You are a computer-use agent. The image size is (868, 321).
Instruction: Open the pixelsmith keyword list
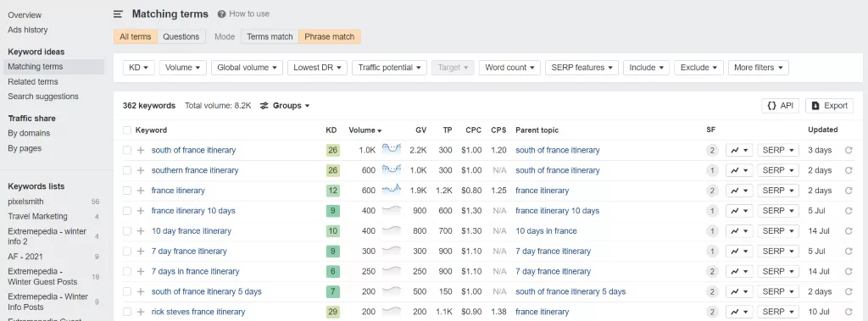[25, 202]
